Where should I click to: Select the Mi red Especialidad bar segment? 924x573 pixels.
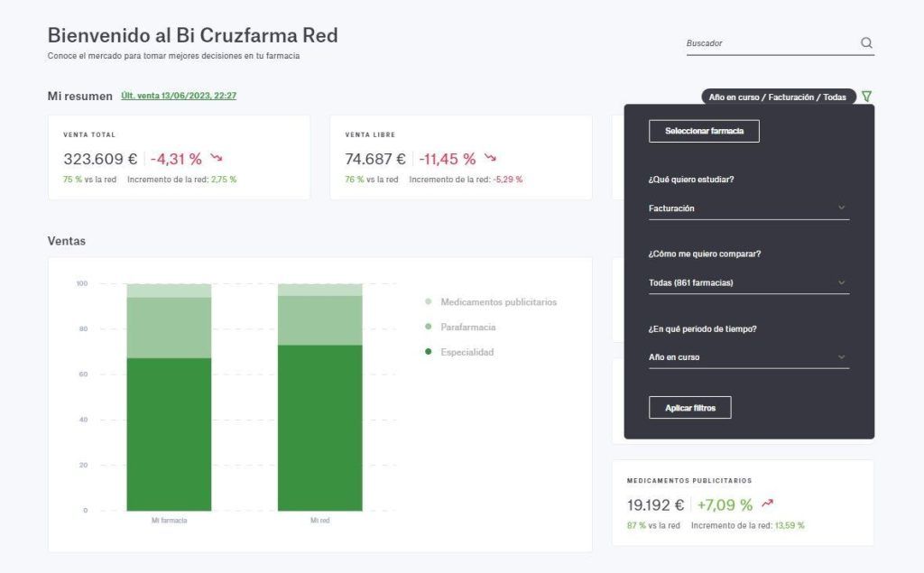320,428
